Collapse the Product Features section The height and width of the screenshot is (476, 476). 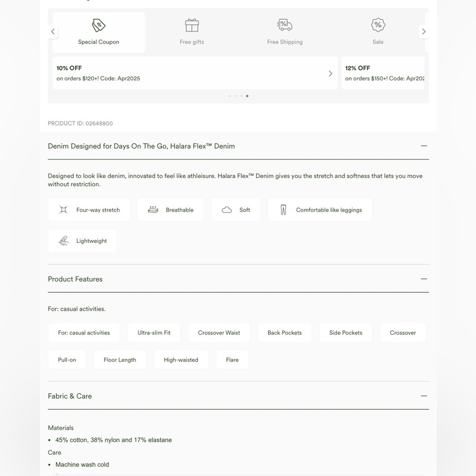coord(424,279)
